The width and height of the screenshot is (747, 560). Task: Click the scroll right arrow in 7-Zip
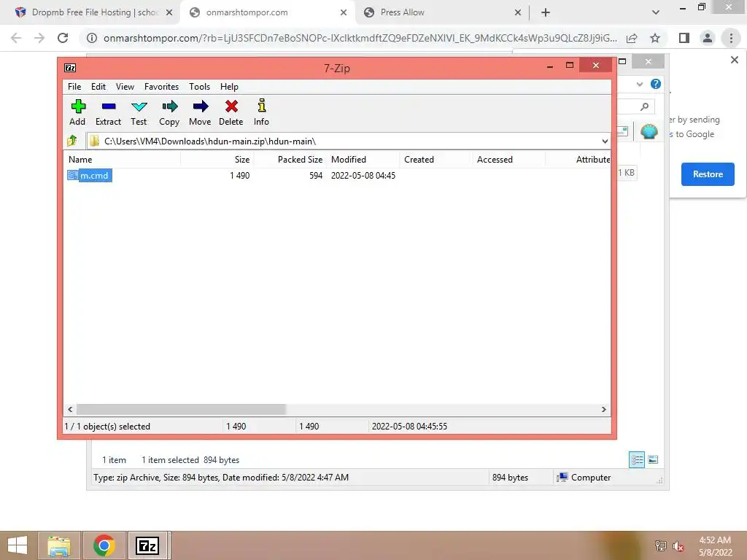(x=603, y=409)
